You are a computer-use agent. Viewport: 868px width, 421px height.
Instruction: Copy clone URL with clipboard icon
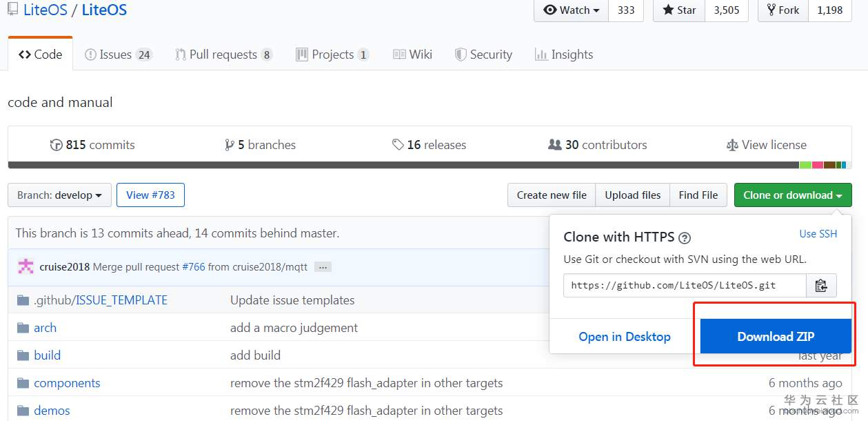click(821, 285)
